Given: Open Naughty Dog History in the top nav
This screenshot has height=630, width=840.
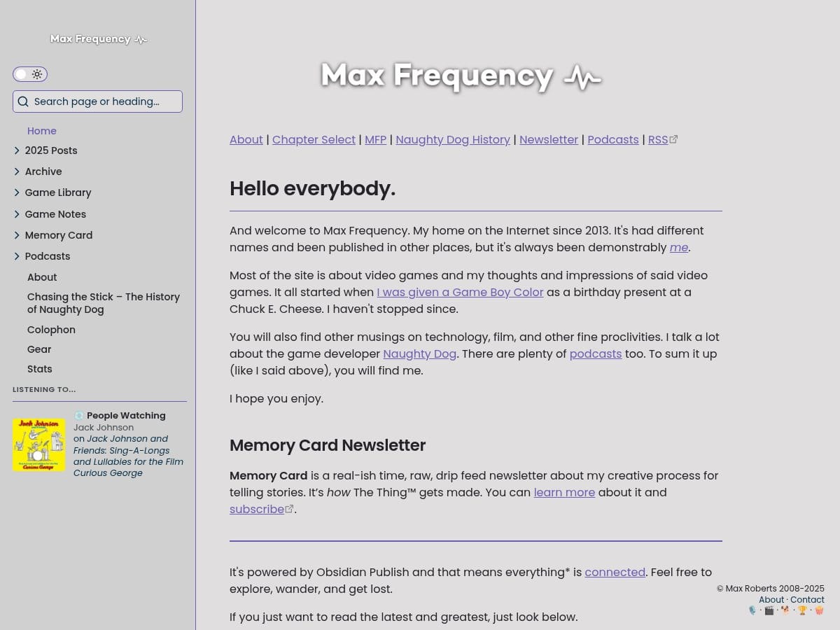Looking at the screenshot, I should [x=452, y=139].
